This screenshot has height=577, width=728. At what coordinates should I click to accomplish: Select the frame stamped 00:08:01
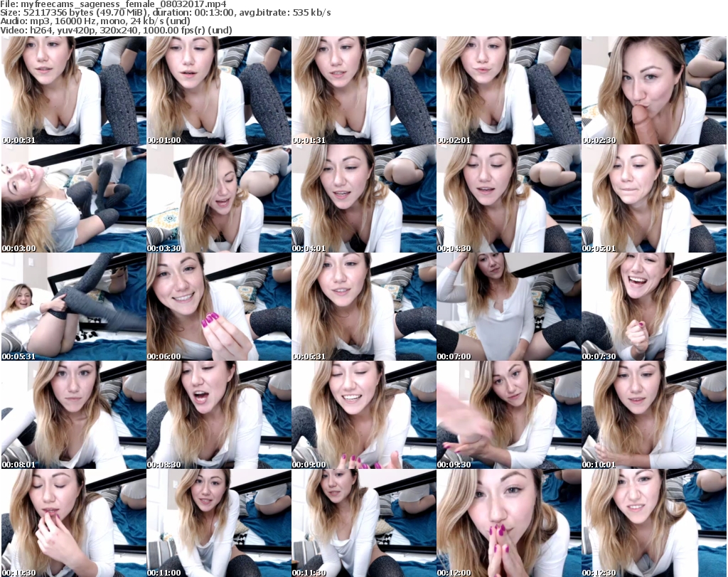74,415
